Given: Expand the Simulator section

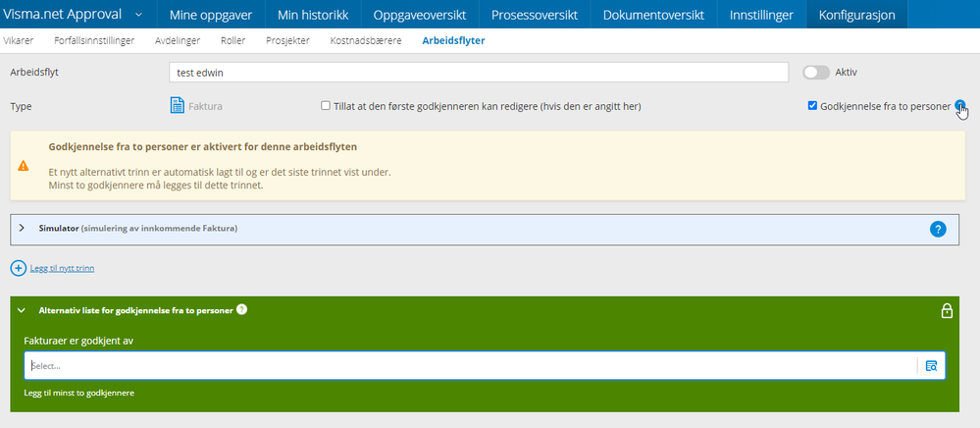Looking at the screenshot, I should (x=22, y=229).
